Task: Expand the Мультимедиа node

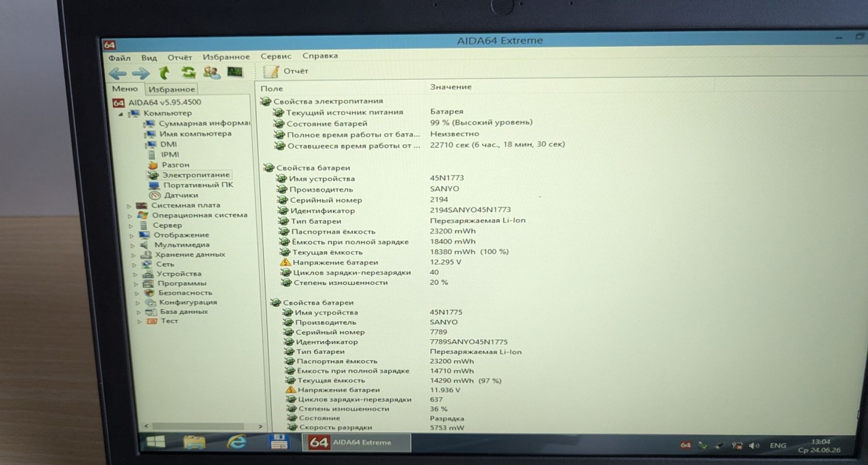Action: click(133, 245)
